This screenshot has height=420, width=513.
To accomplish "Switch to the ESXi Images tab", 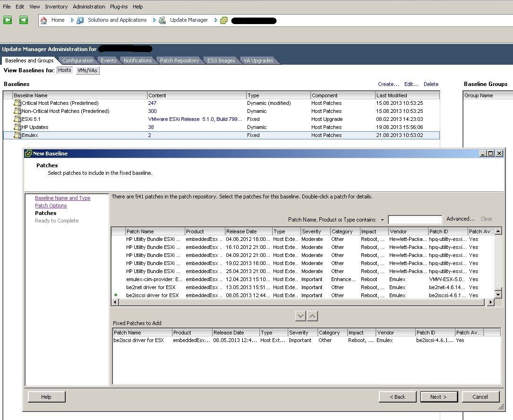I will (220, 60).
